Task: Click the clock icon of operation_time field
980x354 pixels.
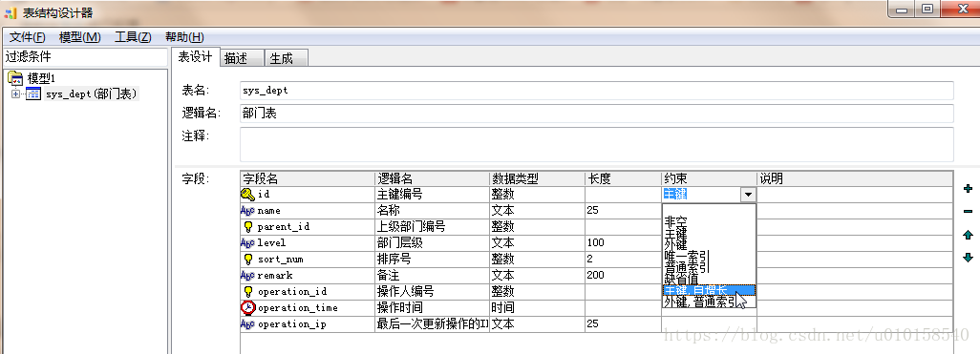Action: (x=248, y=308)
